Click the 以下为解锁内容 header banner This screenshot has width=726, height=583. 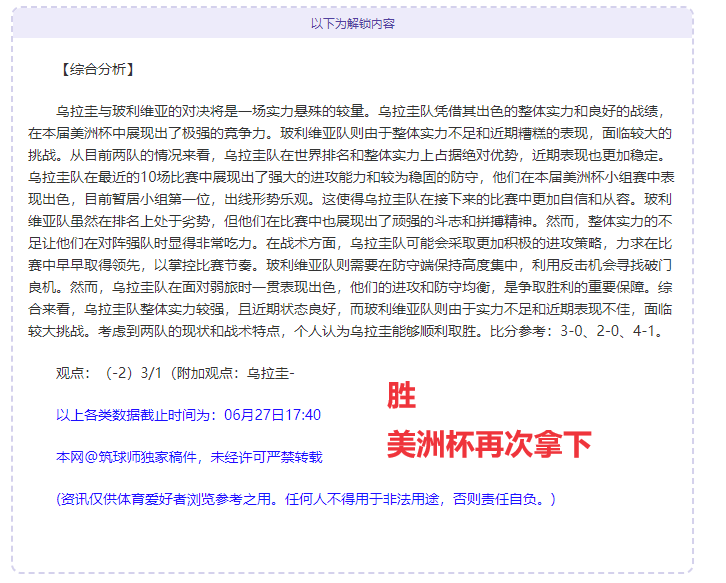[x=352, y=23]
